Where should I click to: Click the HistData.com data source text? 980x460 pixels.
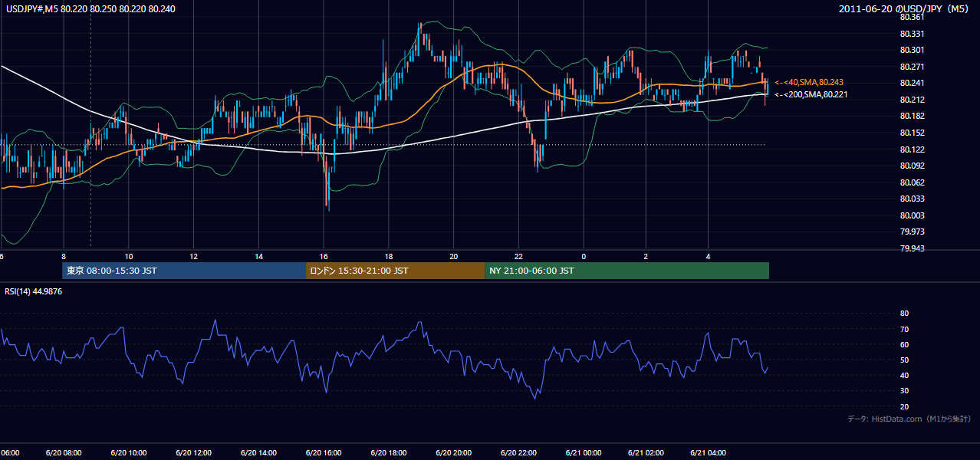[x=909, y=419]
